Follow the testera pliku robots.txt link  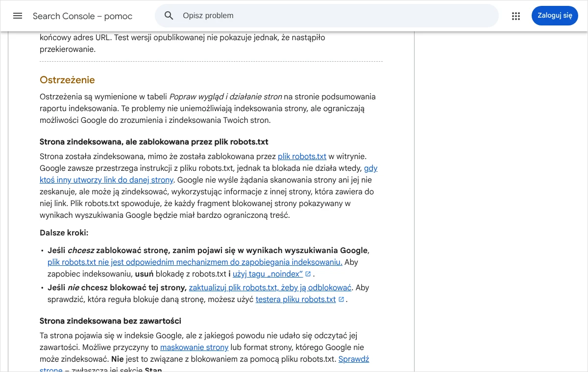(x=295, y=300)
